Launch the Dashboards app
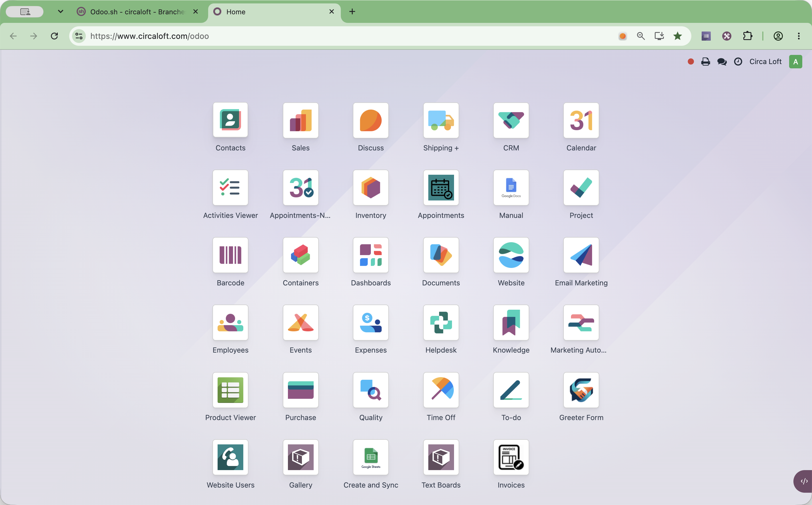812x505 pixels. click(x=371, y=255)
